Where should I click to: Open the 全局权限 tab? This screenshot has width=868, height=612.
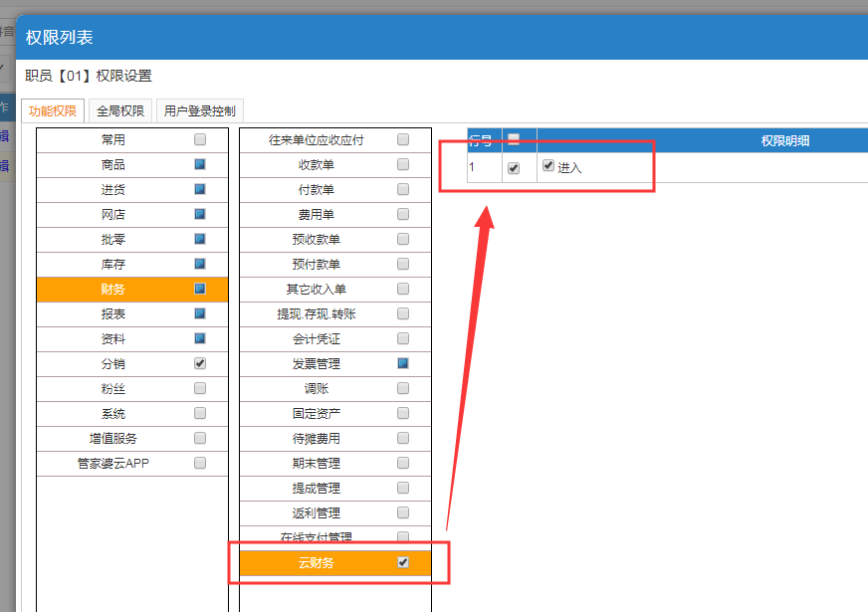point(120,110)
